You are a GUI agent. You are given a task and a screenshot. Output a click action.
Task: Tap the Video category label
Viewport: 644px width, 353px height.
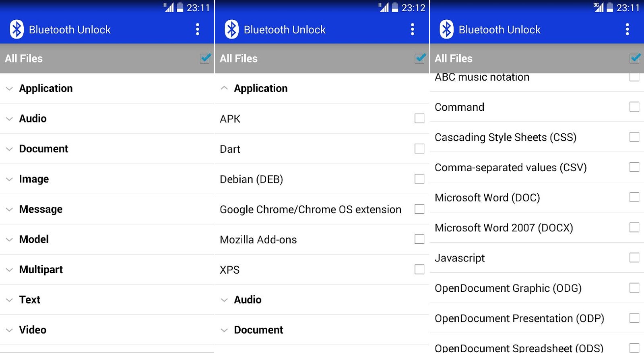(33, 330)
